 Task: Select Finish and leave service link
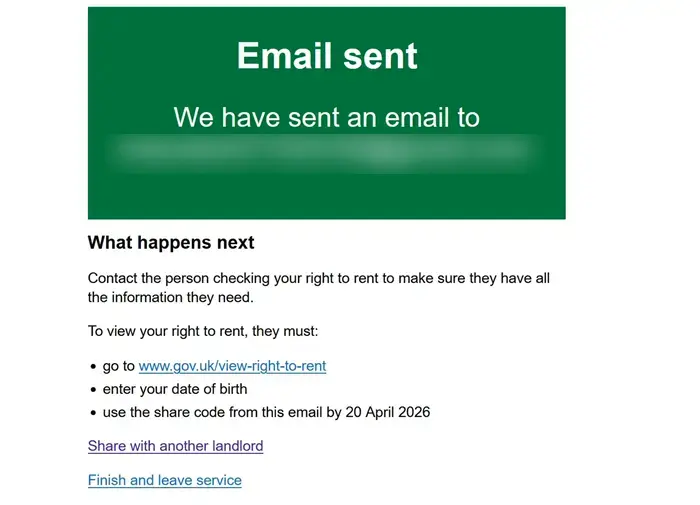pos(165,480)
